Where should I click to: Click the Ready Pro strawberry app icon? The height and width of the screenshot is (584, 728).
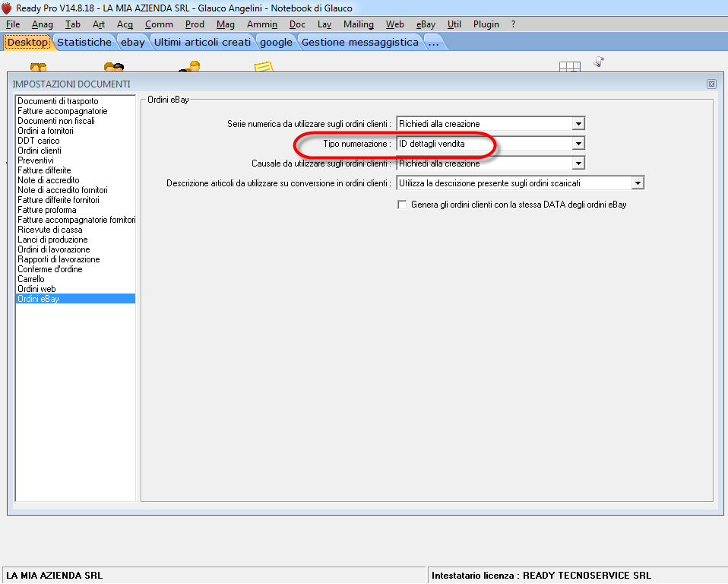click(x=7, y=8)
